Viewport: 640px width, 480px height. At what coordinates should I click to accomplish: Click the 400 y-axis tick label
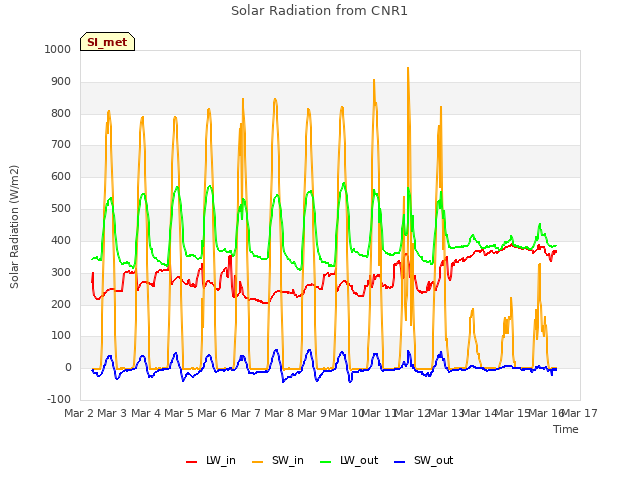coord(61,240)
